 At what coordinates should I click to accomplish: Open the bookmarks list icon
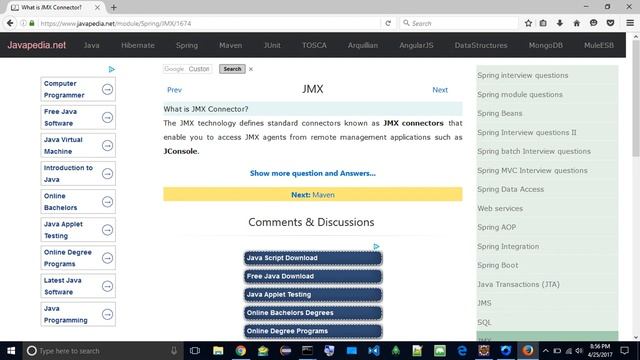pyautogui.click(x=543, y=23)
